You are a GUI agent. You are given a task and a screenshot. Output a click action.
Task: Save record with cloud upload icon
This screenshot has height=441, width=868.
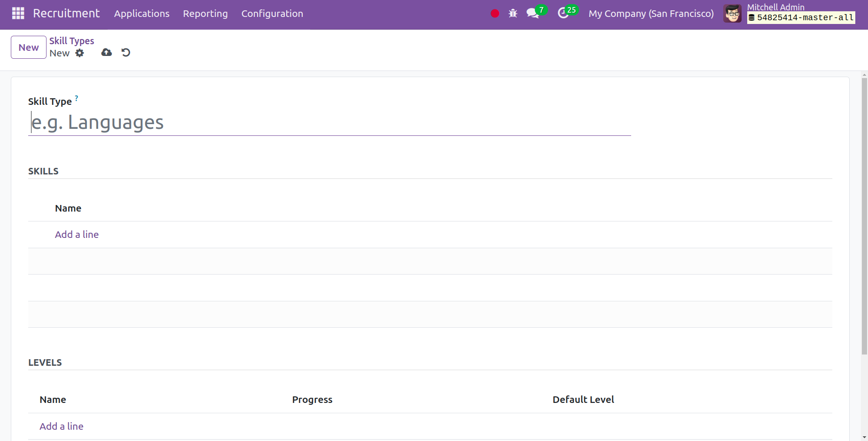(107, 52)
